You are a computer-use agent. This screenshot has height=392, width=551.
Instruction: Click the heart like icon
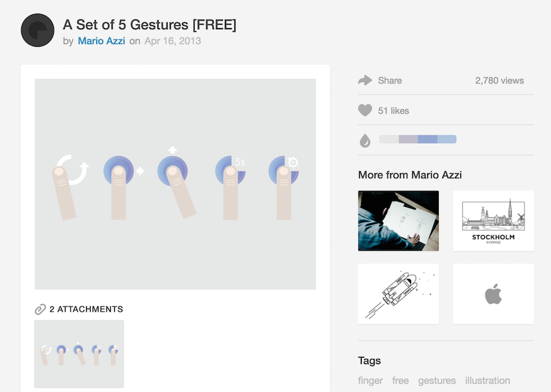[365, 111]
